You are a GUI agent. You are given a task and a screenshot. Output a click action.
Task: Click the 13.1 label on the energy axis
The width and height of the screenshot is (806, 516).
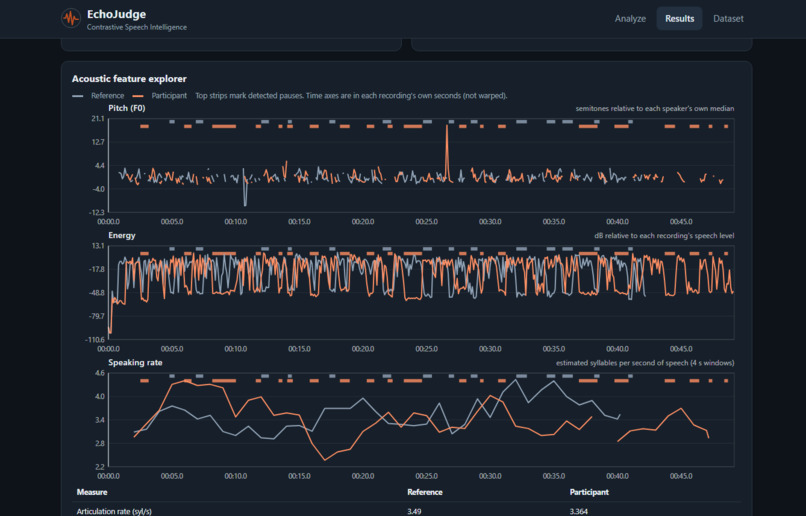click(x=98, y=246)
